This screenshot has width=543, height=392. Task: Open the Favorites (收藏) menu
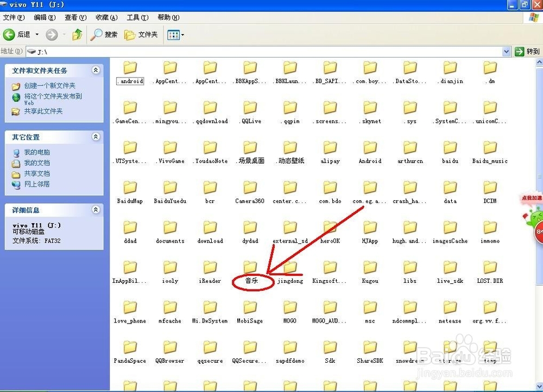(x=106, y=17)
